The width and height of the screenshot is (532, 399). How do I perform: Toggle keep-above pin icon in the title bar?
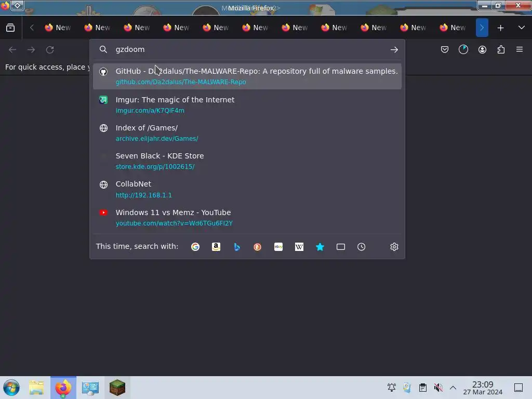pos(17,5)
